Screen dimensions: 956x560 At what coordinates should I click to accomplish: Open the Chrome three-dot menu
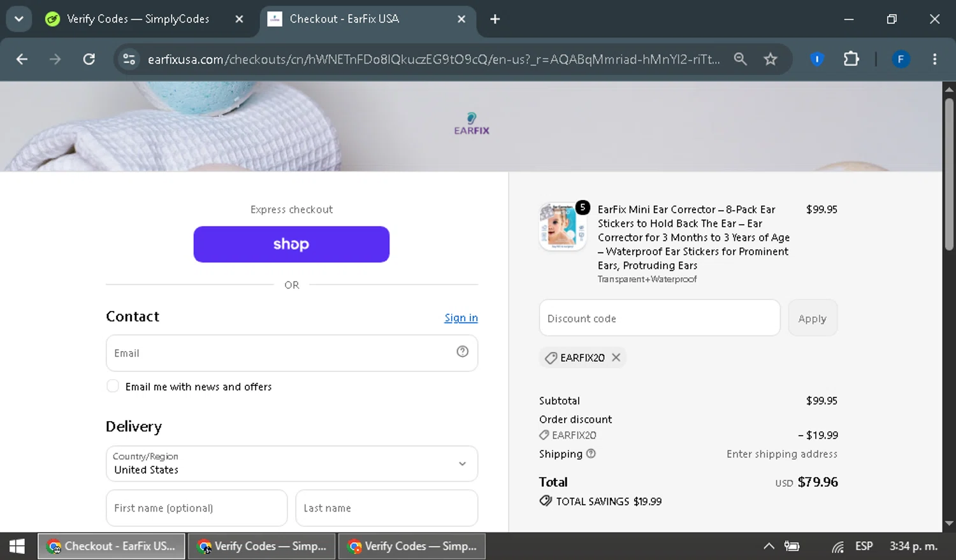tap(934, 59)
